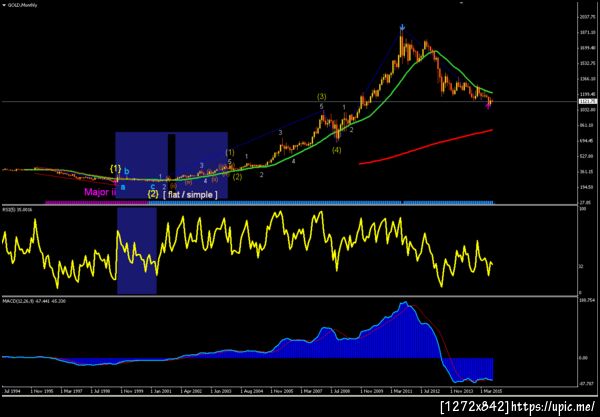Click the '1 Jun 2003' date label
600x417 pixels.
coord(221,391)
